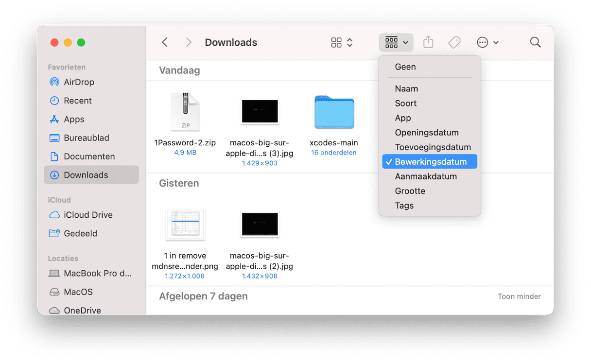This screenshot has height=364, width=591.
Task: Select checked Bewerkingsdatum grouping option
Action: 430,162
